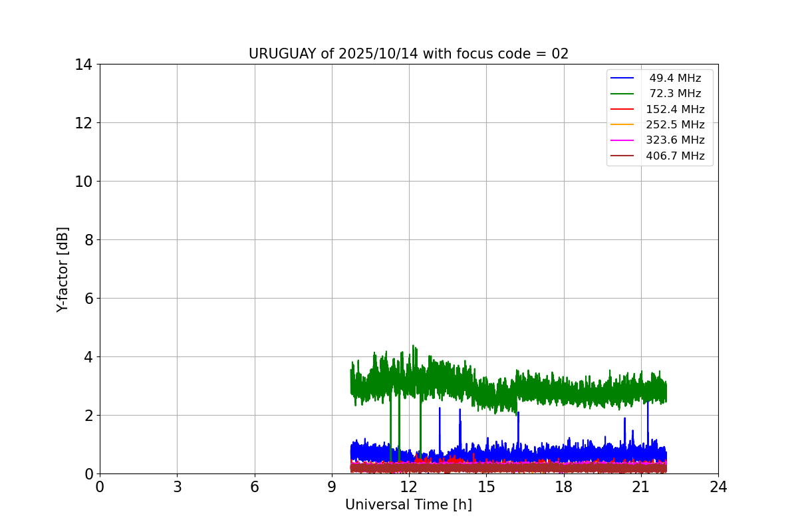Select the 152.4 MHz legend label

pos(675,110)
